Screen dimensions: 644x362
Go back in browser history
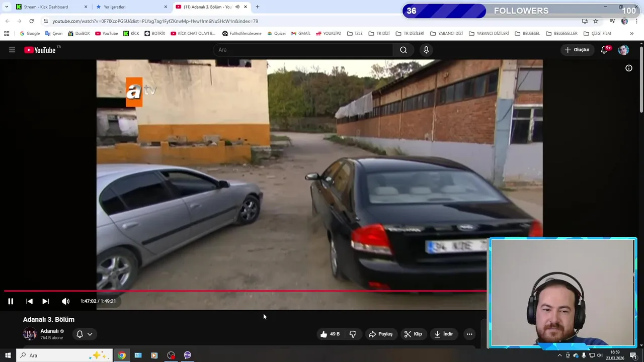(x=7, y=21)
